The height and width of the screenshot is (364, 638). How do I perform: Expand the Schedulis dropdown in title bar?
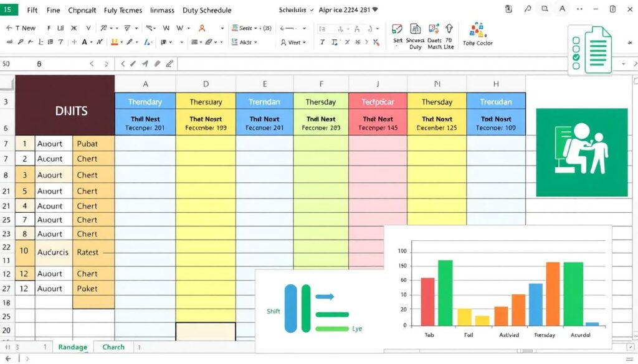tap(312, 10)
